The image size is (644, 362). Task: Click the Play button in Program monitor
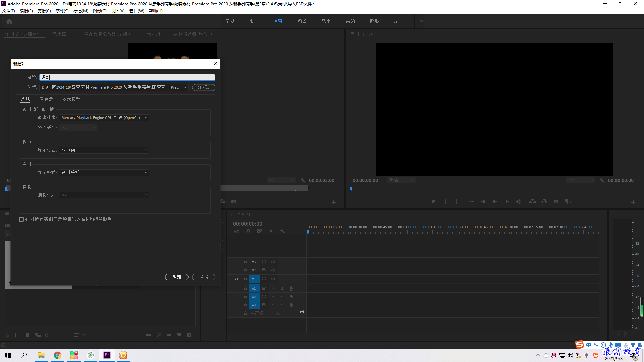[494, 202]
